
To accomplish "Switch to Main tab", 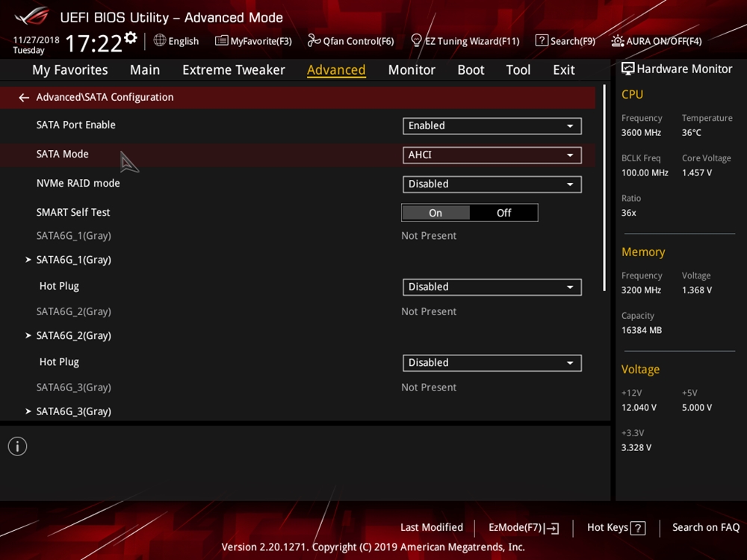I will [x=145, y=70].
